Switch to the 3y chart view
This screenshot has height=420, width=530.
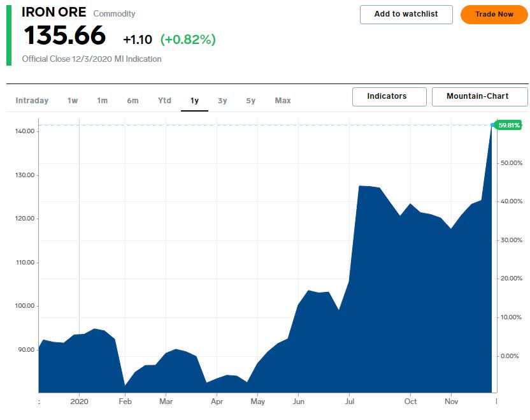(x=222, y=100)
